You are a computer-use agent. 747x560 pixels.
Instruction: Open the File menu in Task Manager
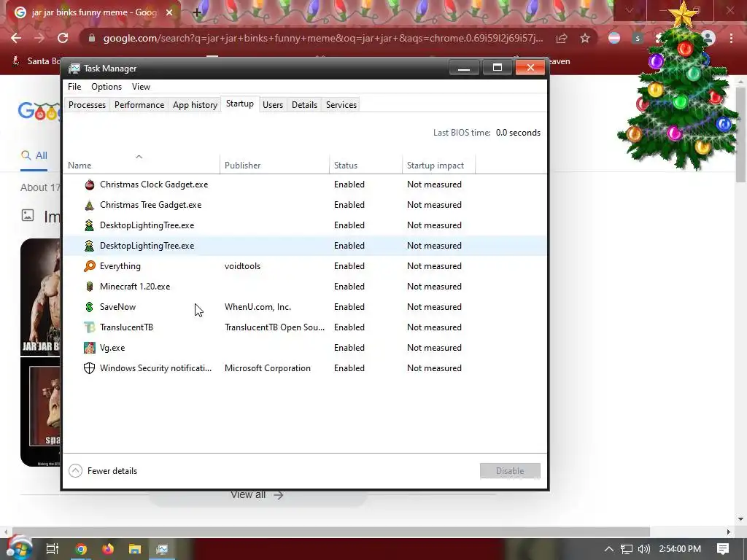74,87
